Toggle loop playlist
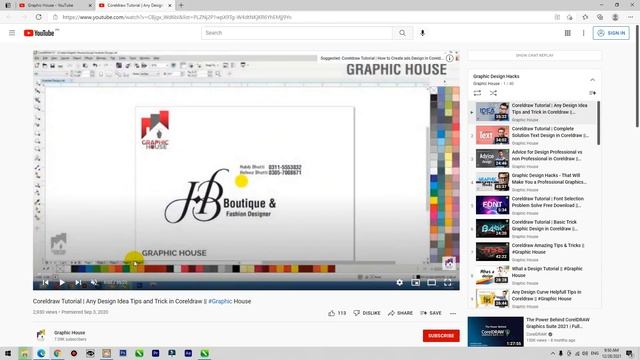This screenshot has width=640, height=360. (477, 93)
